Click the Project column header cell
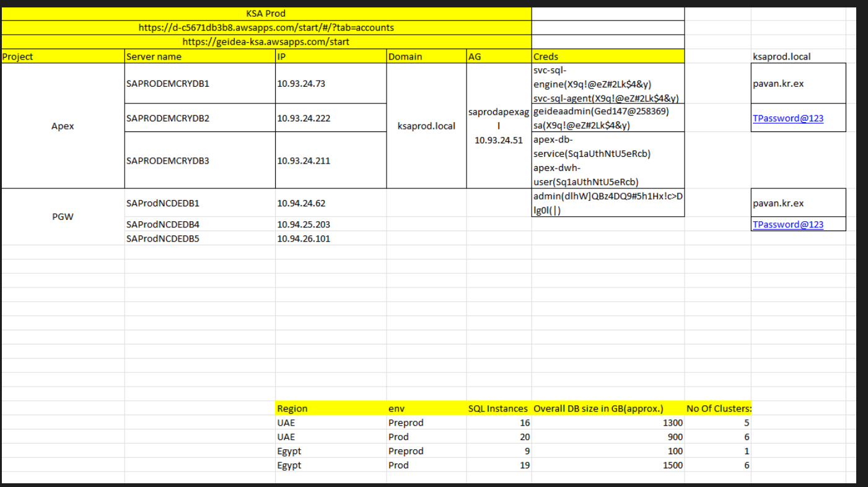 click(x=62, y=56)
